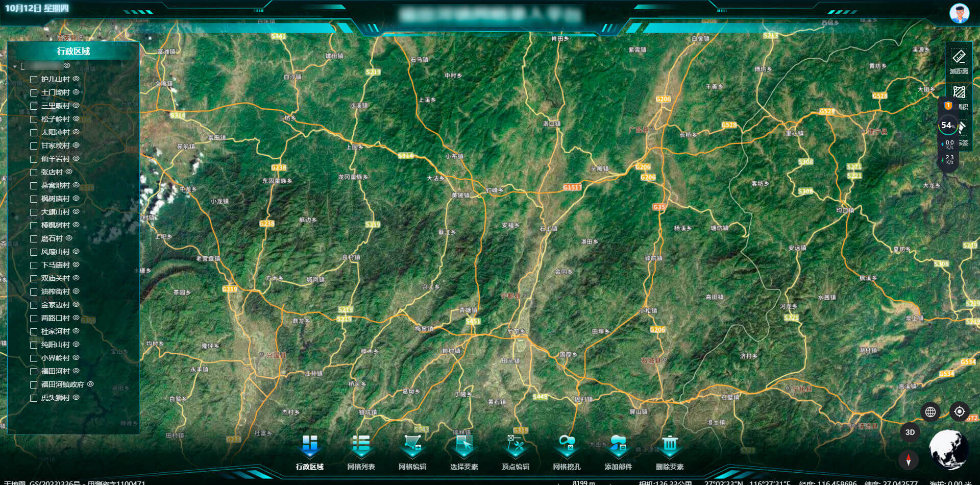Check the 土门坳村 checkbox
The width and height of the screenshot is (980, 485).
(x=34, y=93)
